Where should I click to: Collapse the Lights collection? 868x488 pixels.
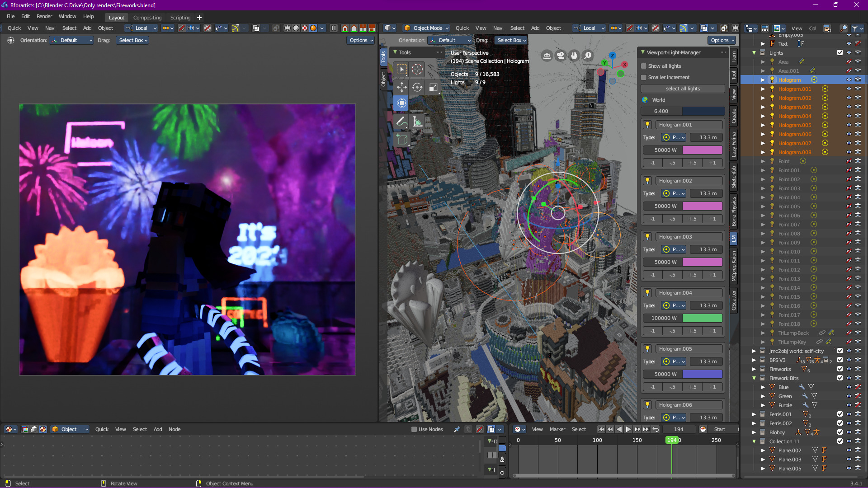pyautogui.click(x=754, y=53)
